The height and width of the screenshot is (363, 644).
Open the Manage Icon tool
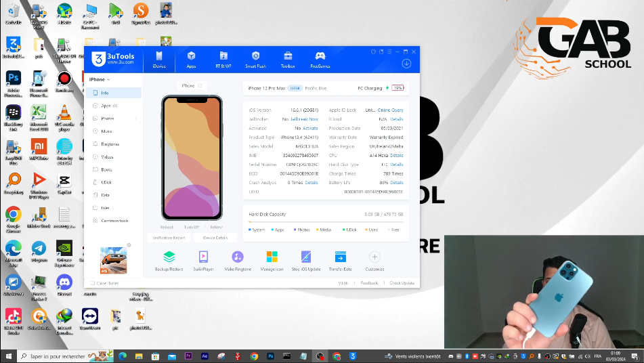(x=272, y=261)
